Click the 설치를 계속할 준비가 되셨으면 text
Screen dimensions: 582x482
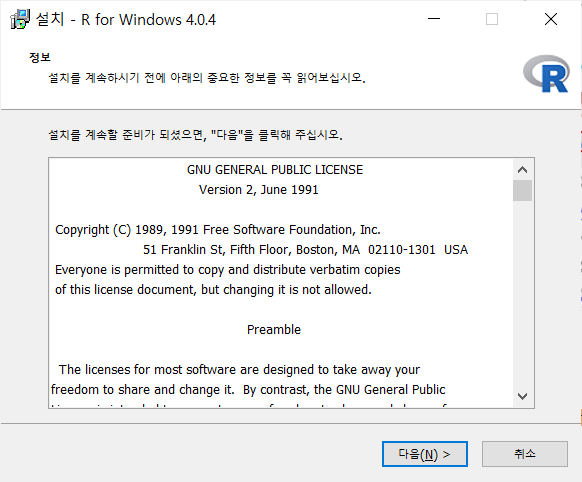195,135
